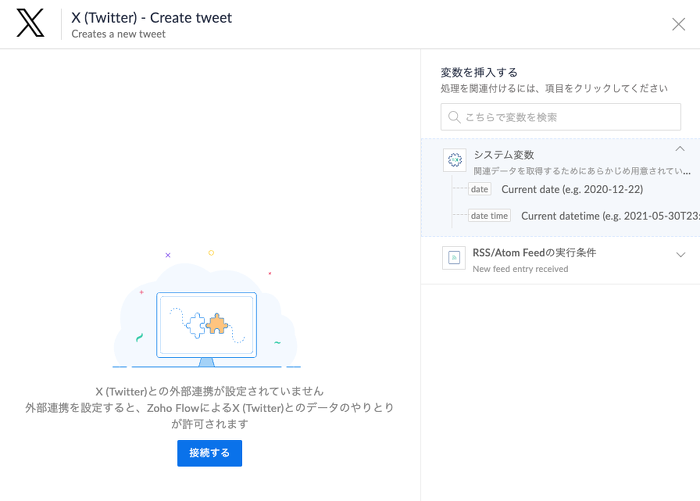This screenshot has height=501, width=700.
Task: Close the Create tweet dialog
Action: 678,24
